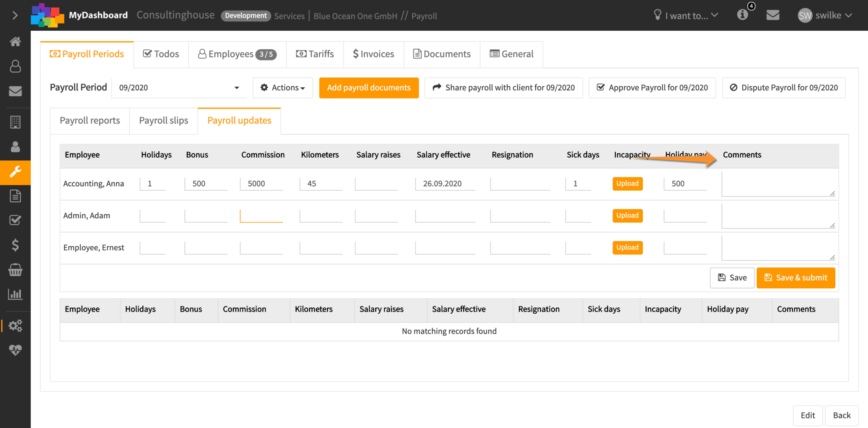868x428 pixels.
Task: Focus Holiday pay field showing 500
Action: point(685,183)
